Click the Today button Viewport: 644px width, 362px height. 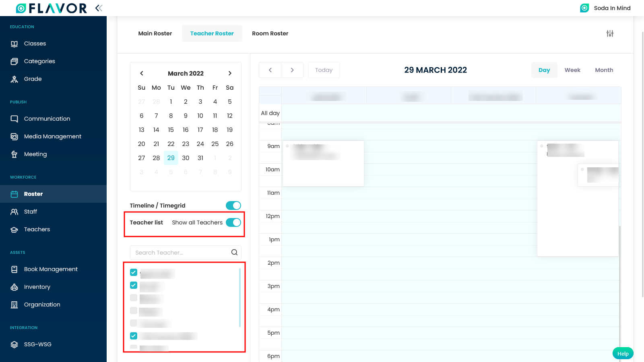[x=324, y=70]
